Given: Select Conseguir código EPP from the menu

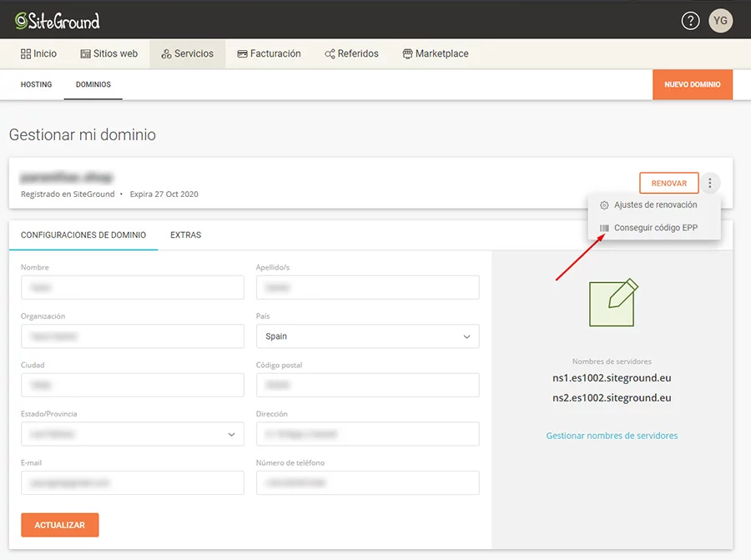Looking at the screenshot, I should (655, 227).
